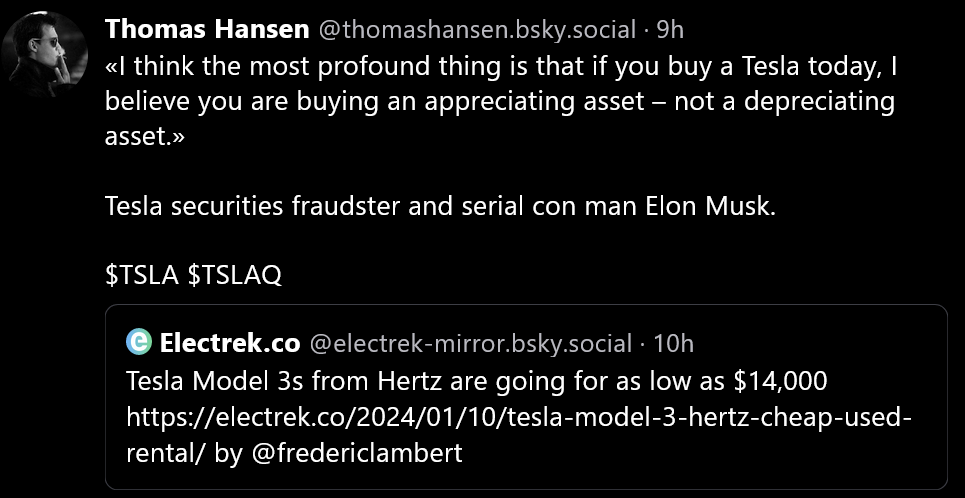This screenshot has width=965, height=498.
Task: Click the Electrek.co logo icon
Action: 139,343
